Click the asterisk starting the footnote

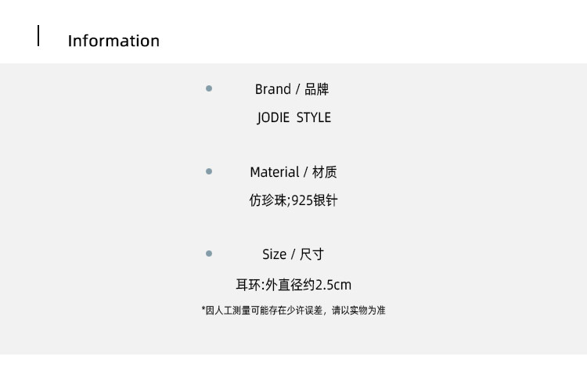click(x=203, y=310)
